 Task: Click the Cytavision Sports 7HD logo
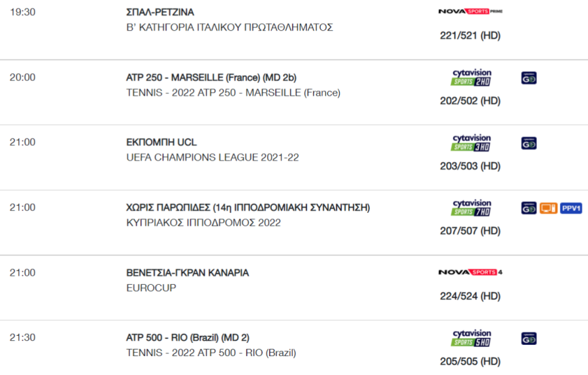[471, 208]
